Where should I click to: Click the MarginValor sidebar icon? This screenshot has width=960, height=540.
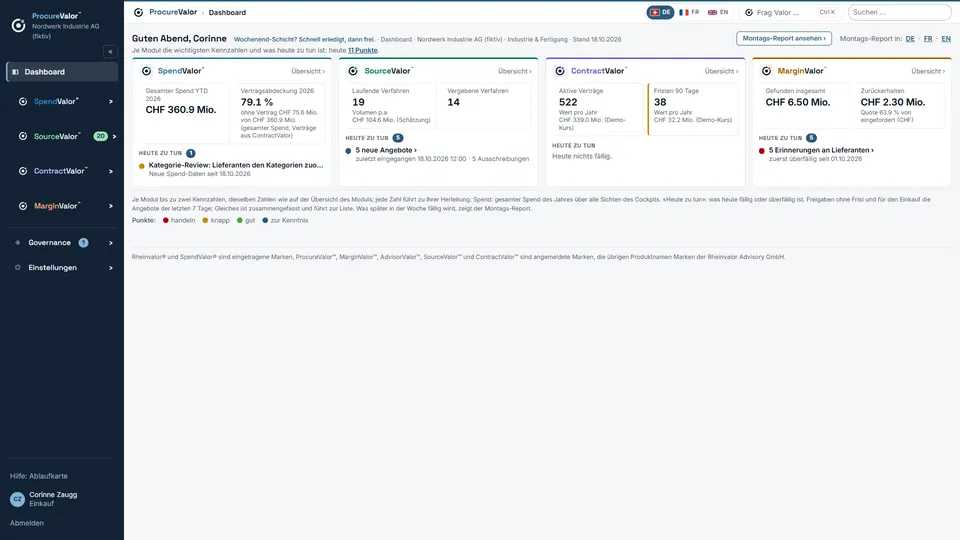tap(23, 206)
